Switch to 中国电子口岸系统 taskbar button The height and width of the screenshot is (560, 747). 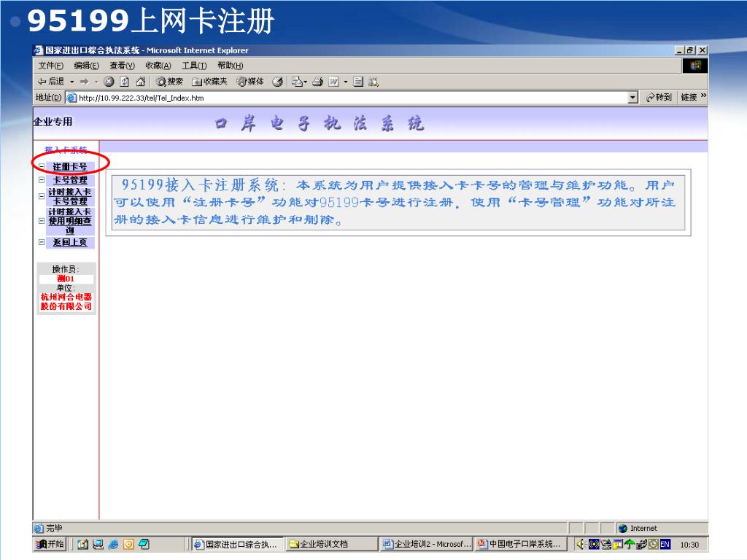click(x=521, y=544)
